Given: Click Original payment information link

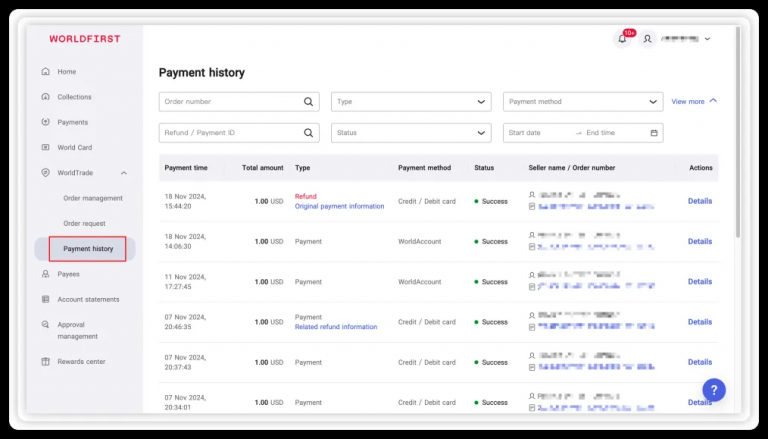Looking at the screenshot, I should point(339,206).
